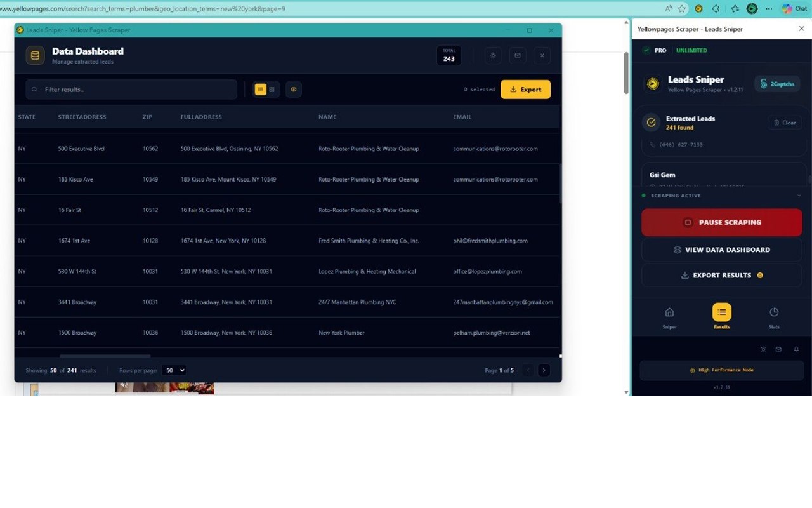Toggle side panel theme with the sun icon
812x508 pixels.
(x=763, y=349)
